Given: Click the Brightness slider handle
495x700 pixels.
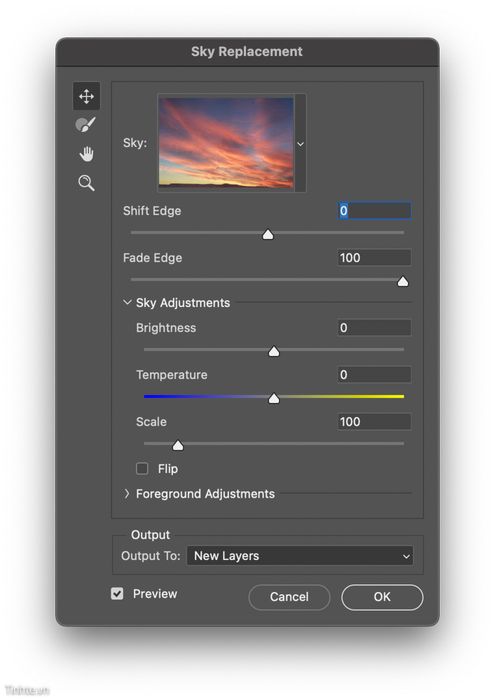Looking at the screenshot, I should pos(274,351).
